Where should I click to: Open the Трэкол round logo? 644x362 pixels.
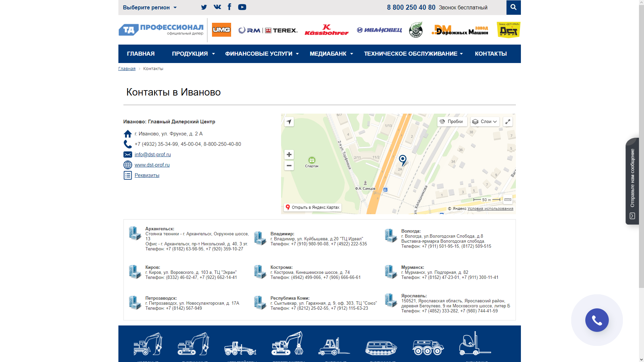[416, 29]
